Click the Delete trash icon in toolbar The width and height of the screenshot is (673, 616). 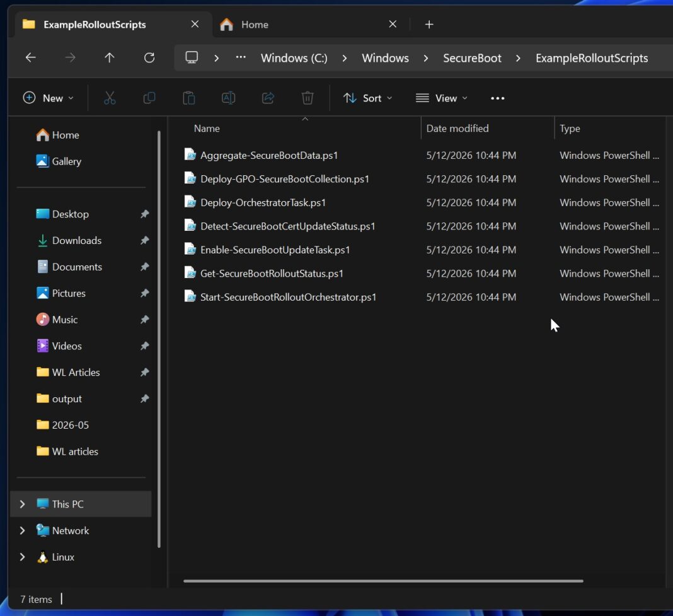point(308,98)
